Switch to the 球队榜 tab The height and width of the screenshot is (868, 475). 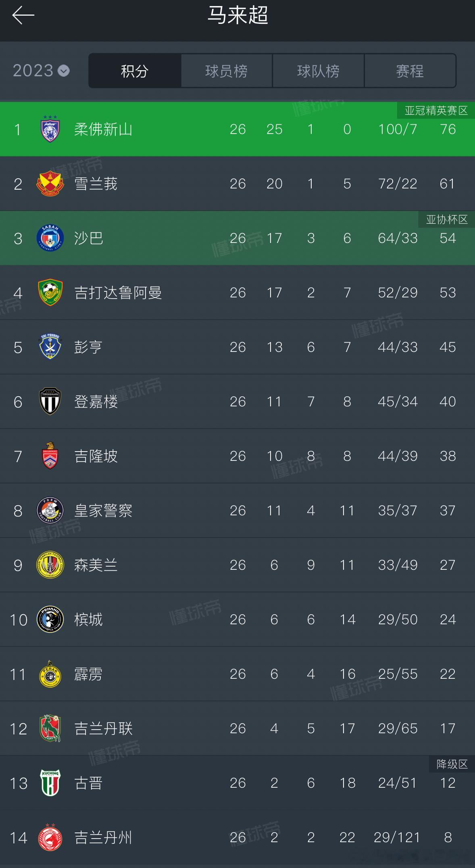[318, 71]
